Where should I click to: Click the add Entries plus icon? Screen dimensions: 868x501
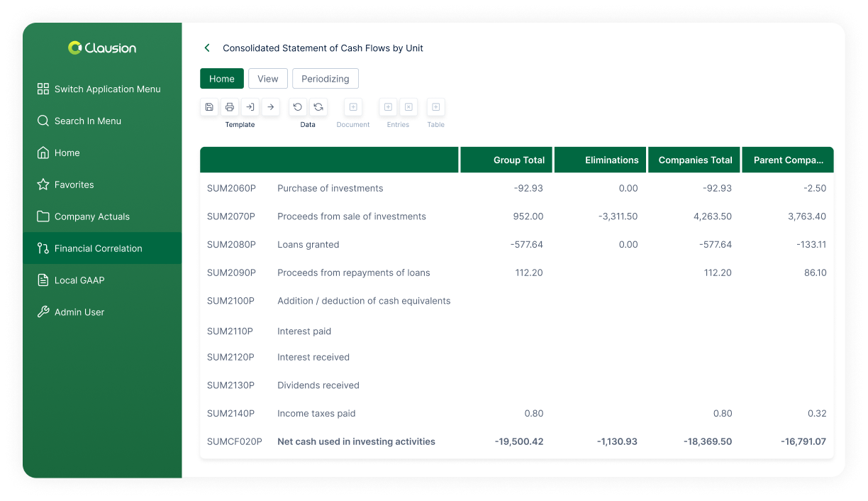(388, 107)
